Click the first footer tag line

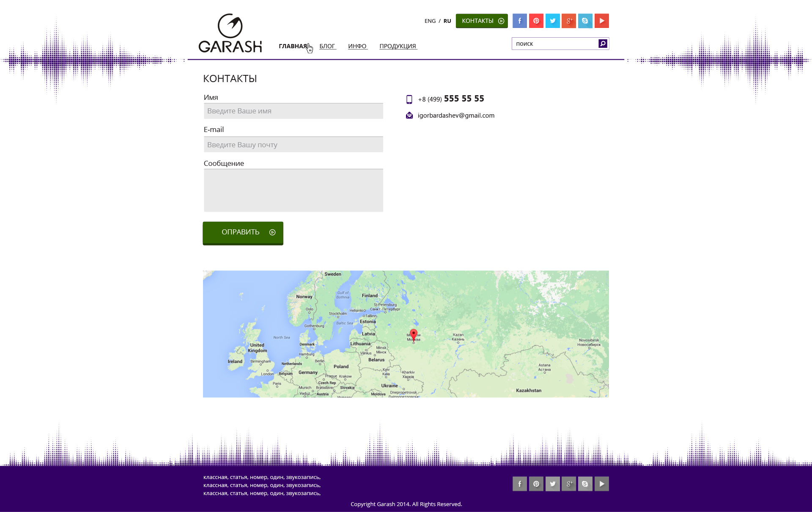point(262,477)
